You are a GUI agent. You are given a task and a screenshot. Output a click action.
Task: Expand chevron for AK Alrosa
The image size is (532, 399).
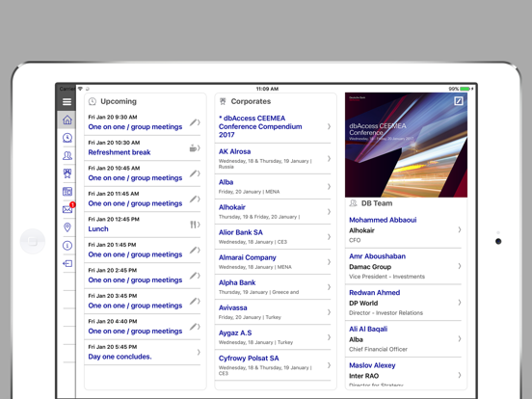pos(329,158)
